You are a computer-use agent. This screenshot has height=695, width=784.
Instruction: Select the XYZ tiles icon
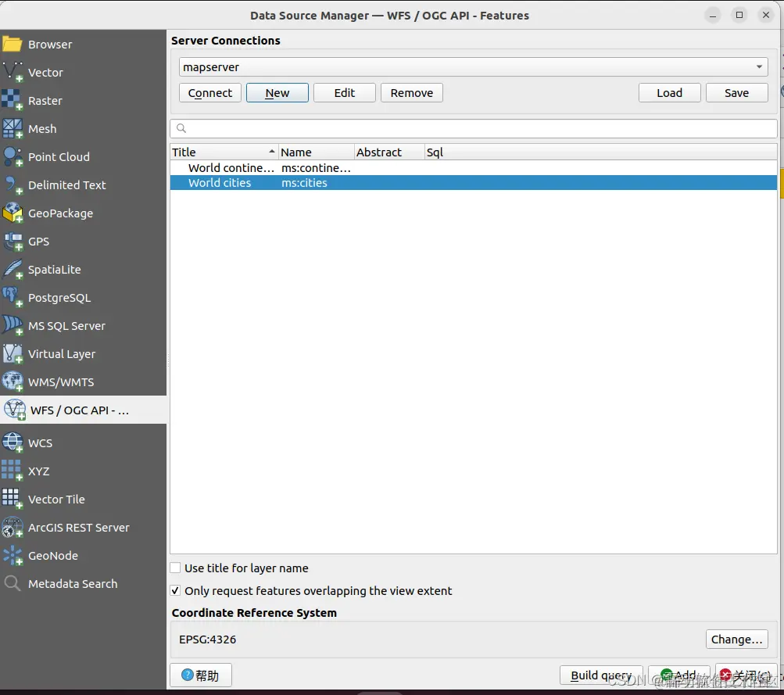tap(12, 471)
